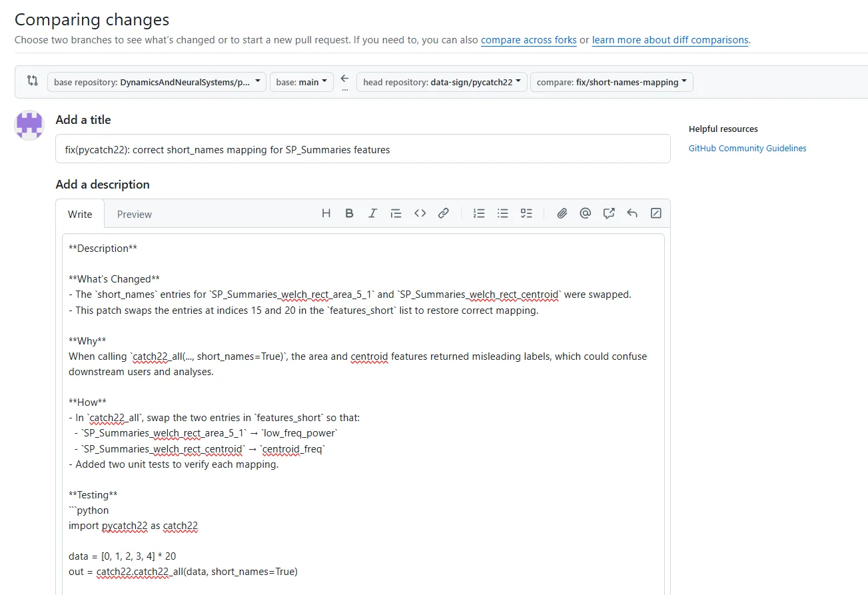Click the "**Why**" line in description
Viewport: 868px width, 595px height.
click(x=87, y=341)
